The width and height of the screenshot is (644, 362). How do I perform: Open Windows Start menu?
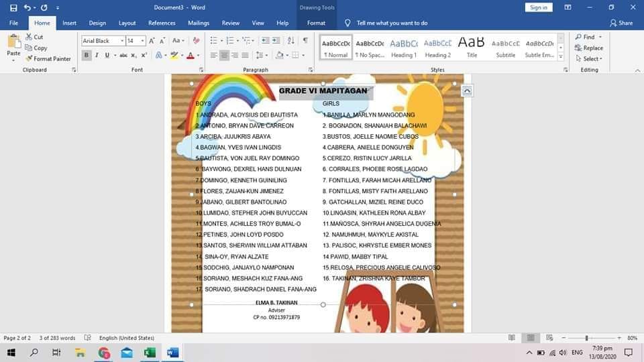pyautogui.click(x=11, y=353)
